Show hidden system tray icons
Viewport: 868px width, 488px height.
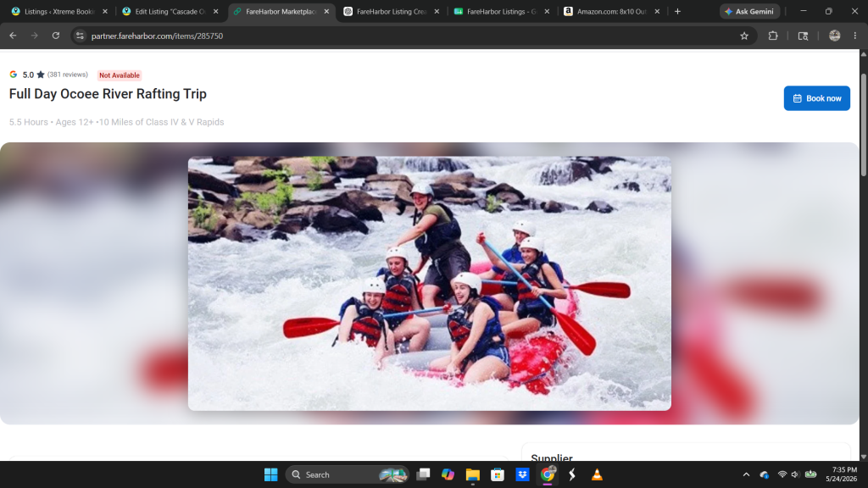click(746, 474)
